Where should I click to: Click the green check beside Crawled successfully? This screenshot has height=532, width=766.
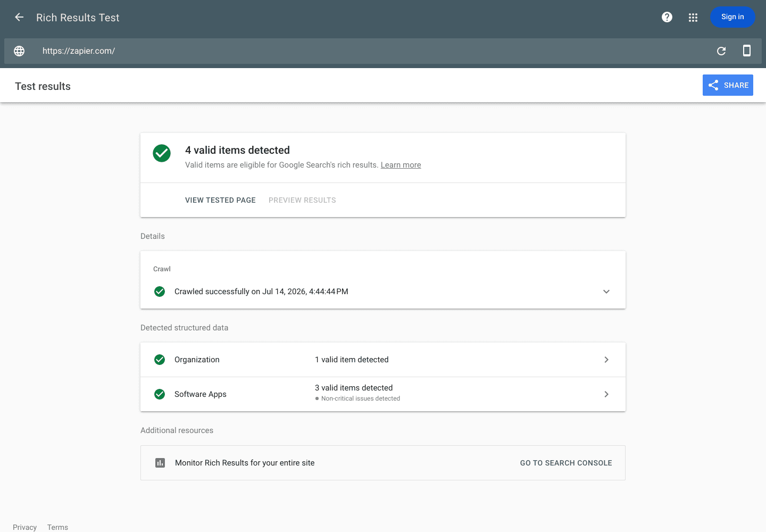point(160,292)
